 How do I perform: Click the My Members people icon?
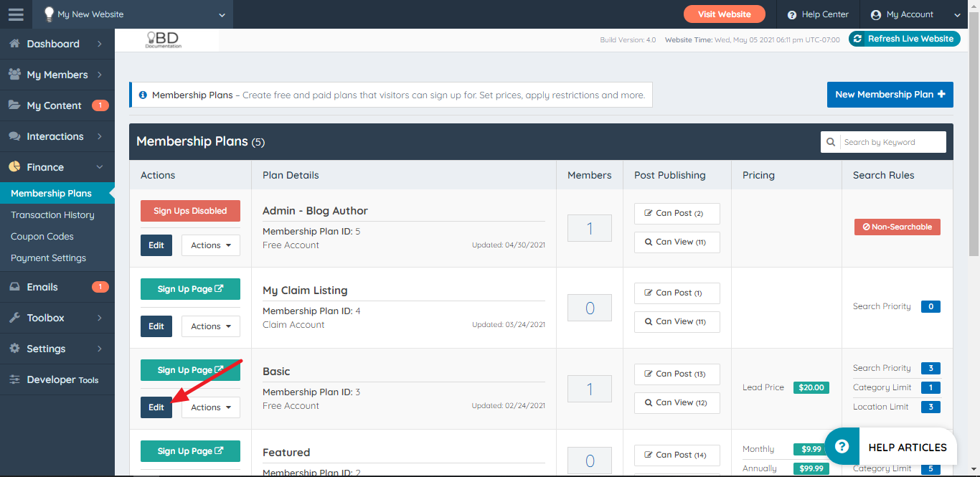[14, 75]
